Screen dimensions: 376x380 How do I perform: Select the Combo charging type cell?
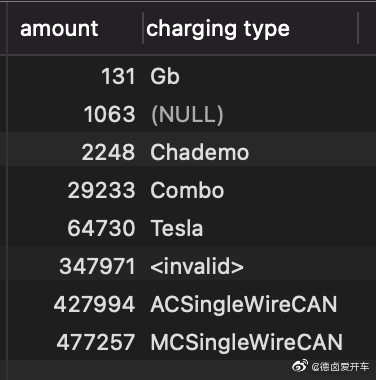pyautogui.click(x=187, y=190)
